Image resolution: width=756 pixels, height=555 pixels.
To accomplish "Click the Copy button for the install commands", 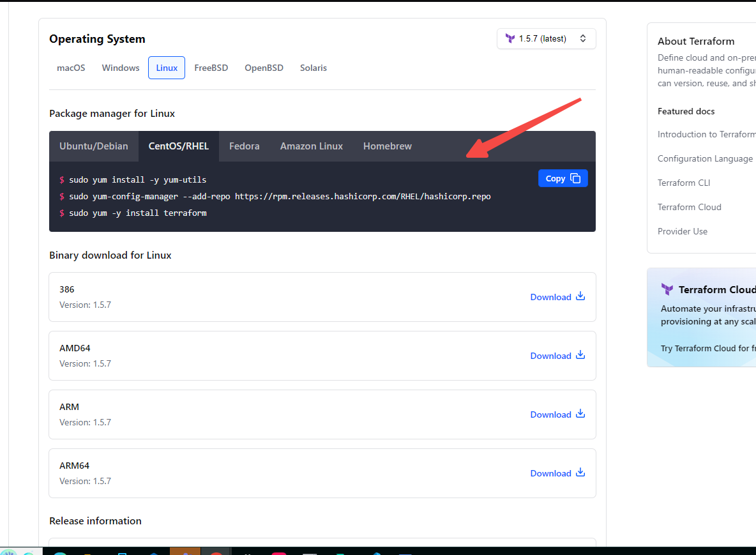I will point(563,178).
